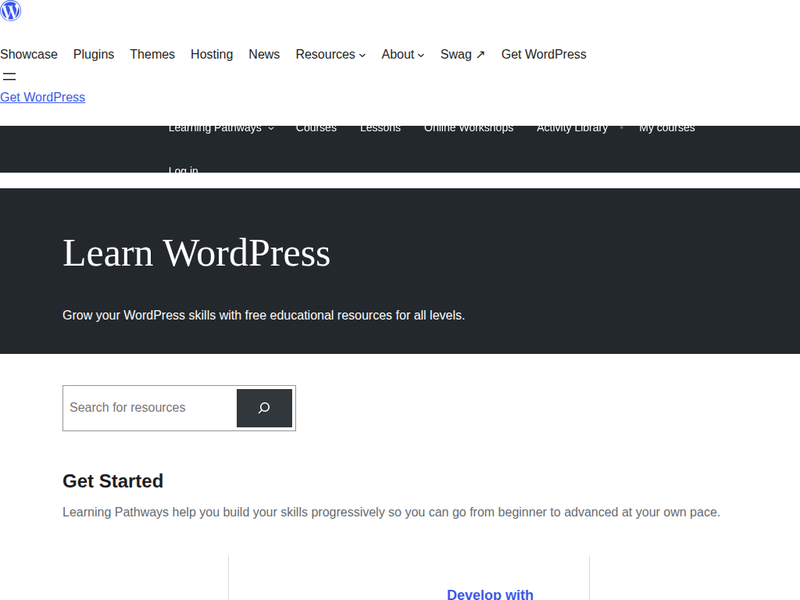The image size is (800, 600).
Task: Click the Learning Pathways description text
Action: [x=391, y=512]
